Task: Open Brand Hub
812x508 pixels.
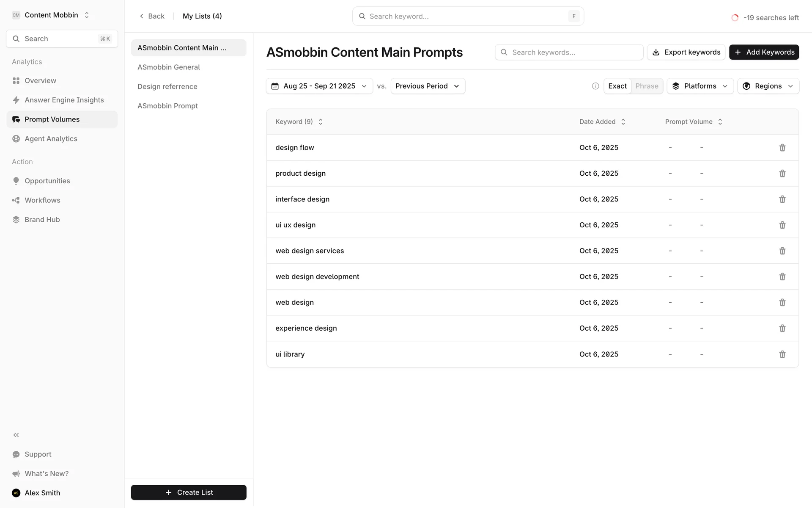Action: click(x=42, y=220)
